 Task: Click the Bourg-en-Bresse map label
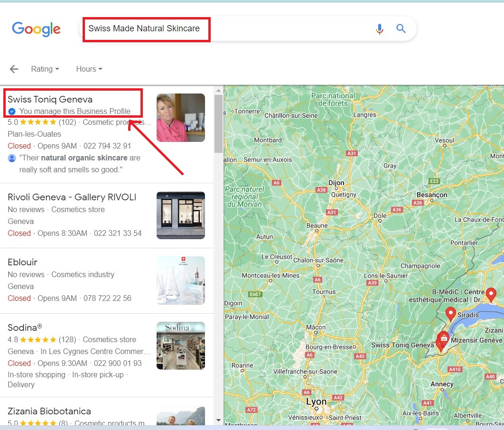click(x=329, y=347)
